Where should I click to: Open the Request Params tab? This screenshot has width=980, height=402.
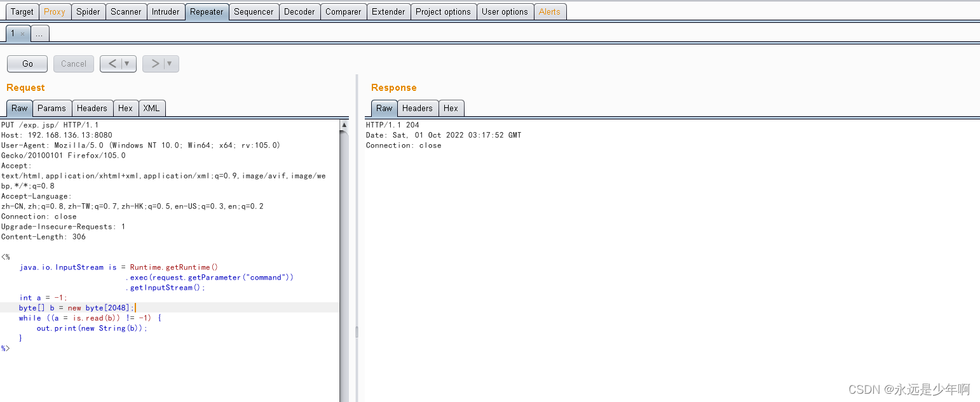pyautogui.click(x=52, y=108)
